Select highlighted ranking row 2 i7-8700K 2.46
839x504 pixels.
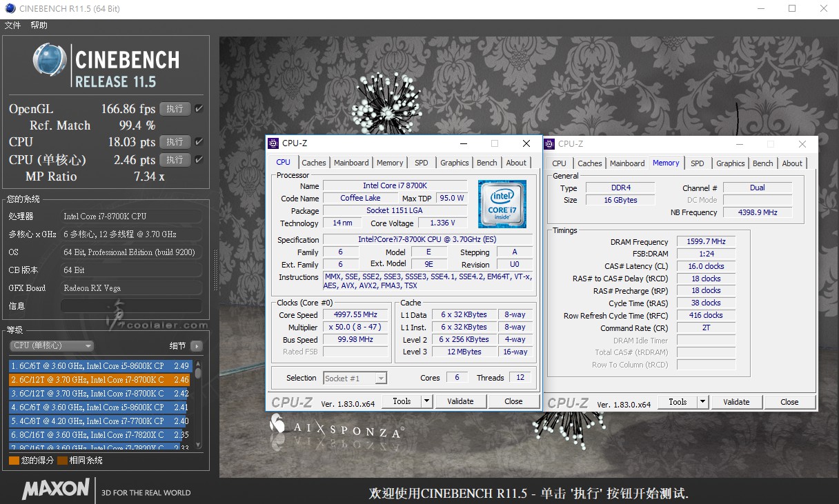click(x=100, y=380)
